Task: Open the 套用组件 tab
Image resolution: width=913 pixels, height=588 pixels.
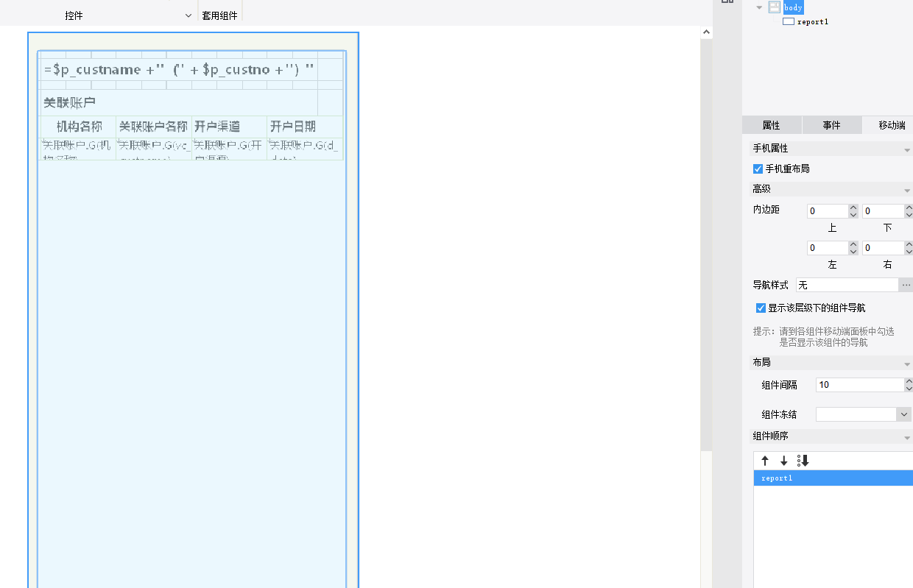Action: coord(220,15)
